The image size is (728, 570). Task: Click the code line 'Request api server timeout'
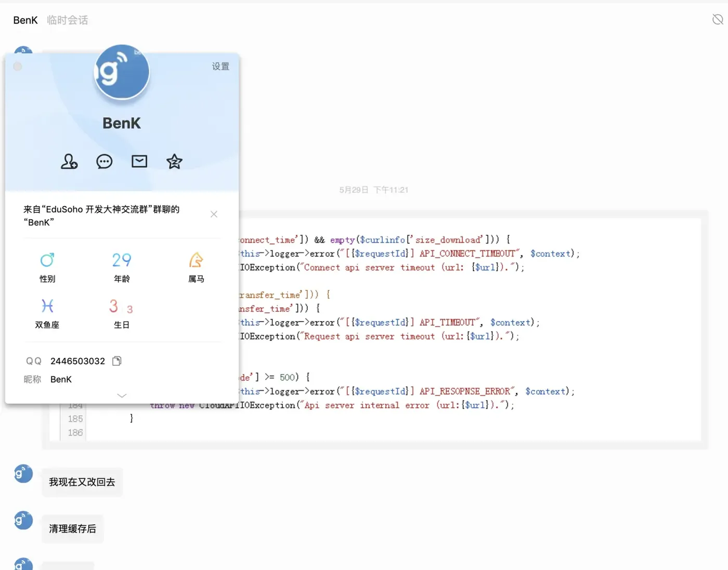pyautogui.click(x=379, y=336)
